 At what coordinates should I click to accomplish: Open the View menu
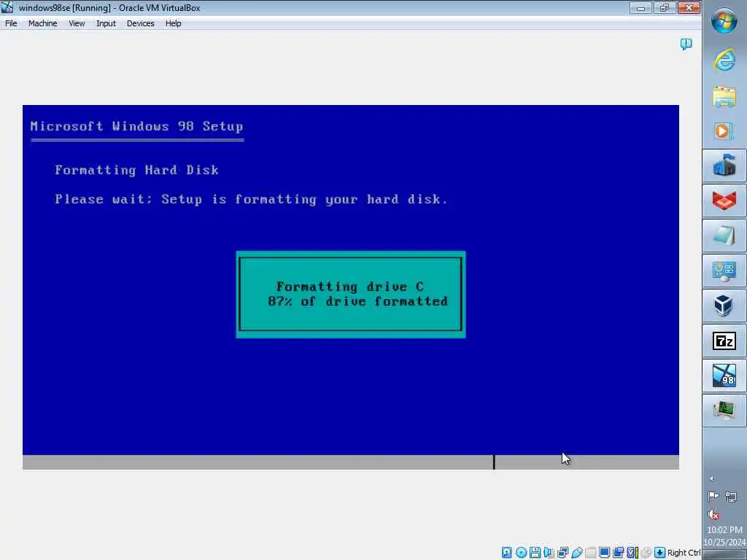[x=77, y=23]
